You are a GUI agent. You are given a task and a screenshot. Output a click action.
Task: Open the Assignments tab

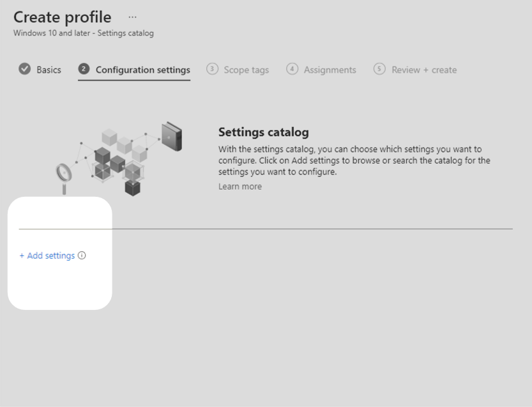pos(330,70)
